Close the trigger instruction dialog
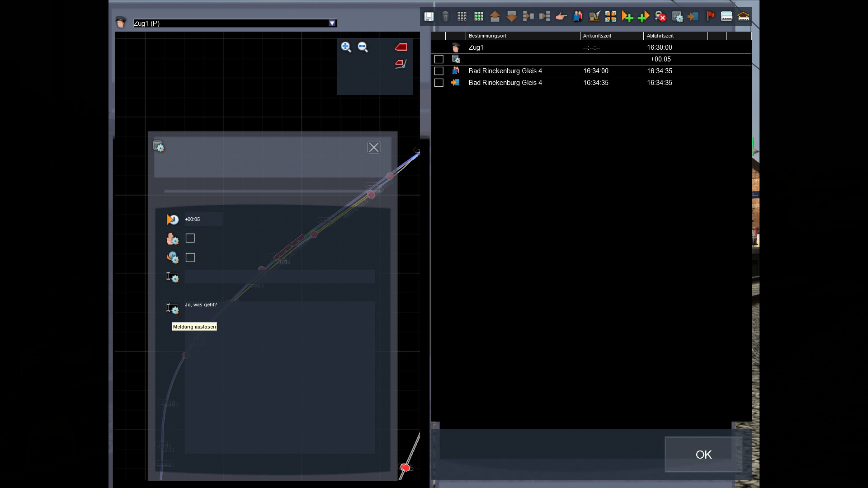The width and height of the screenshot is (868, 488). (x=374, y=147)
